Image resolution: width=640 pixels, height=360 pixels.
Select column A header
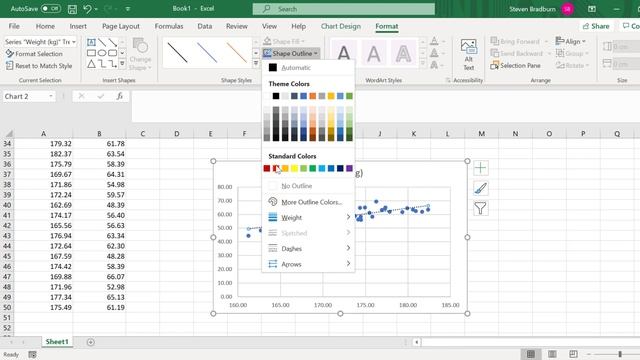coord(43,133)
